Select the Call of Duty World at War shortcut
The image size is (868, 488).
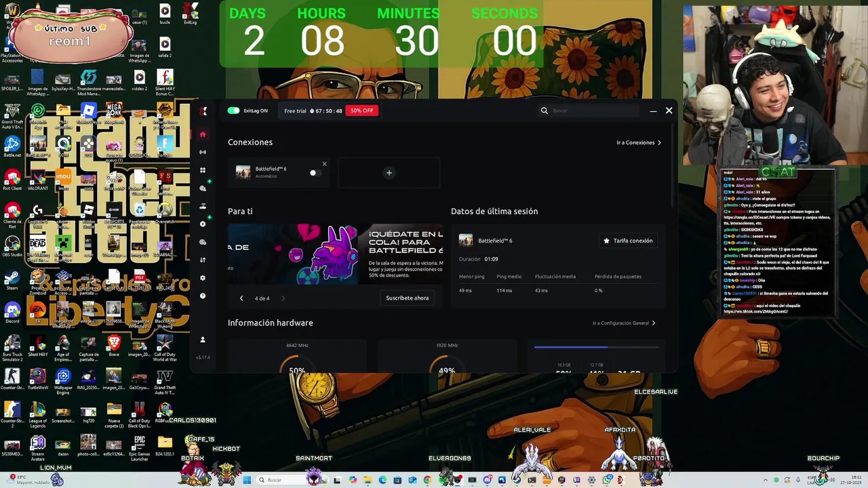tap(165, 348)
